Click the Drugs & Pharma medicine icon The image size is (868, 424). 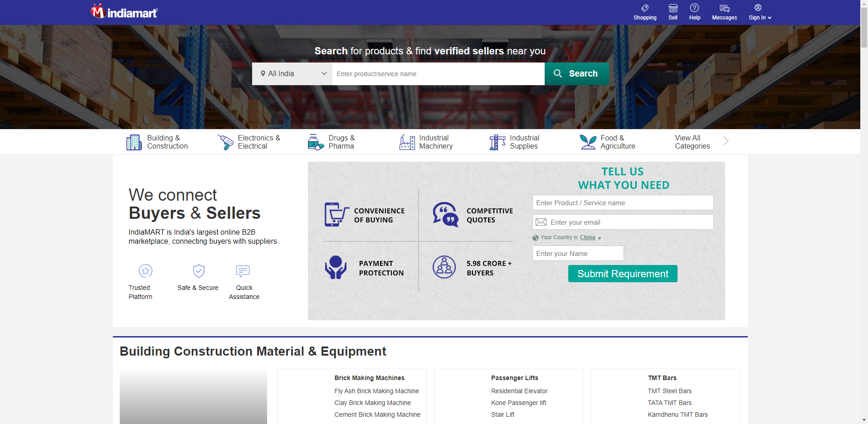315,142
